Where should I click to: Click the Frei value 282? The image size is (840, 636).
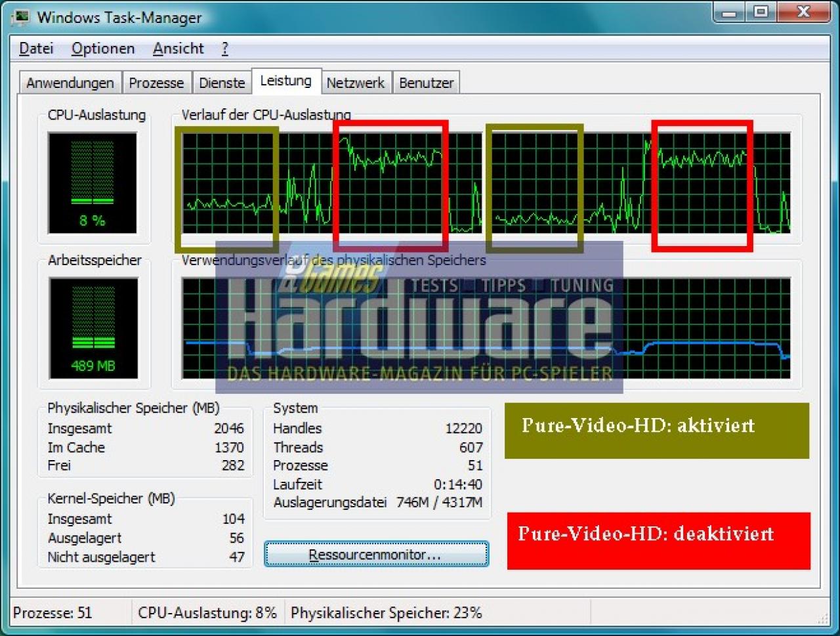click(x=233, y=465)
